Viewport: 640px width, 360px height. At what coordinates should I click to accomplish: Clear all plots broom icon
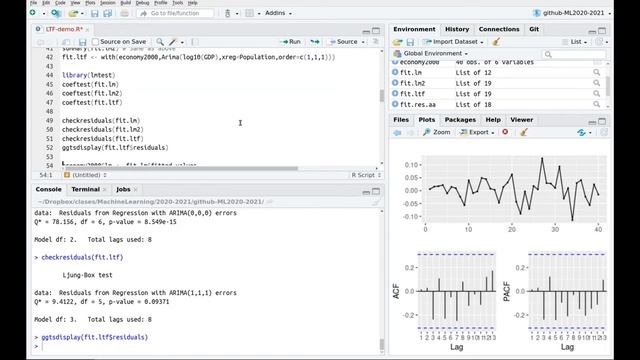point(524,132)
